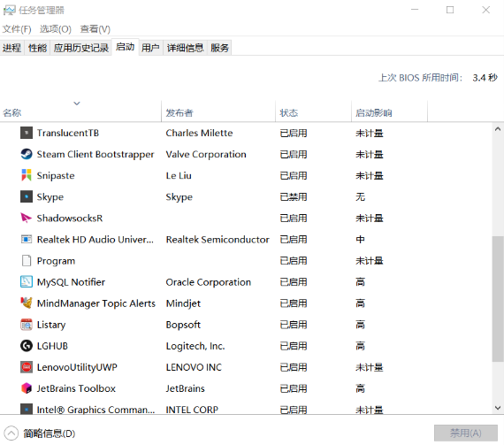The image size is (504, 445).
Task: Select the Steam Client Bootstrapper icon
Action: [x=27, y=154]
